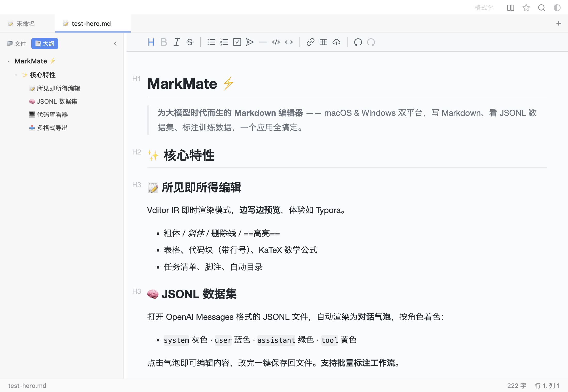The width and height of the screenshot is (568, 392).
Task: Add a new tab with plus button
Action: pos(559,23)
